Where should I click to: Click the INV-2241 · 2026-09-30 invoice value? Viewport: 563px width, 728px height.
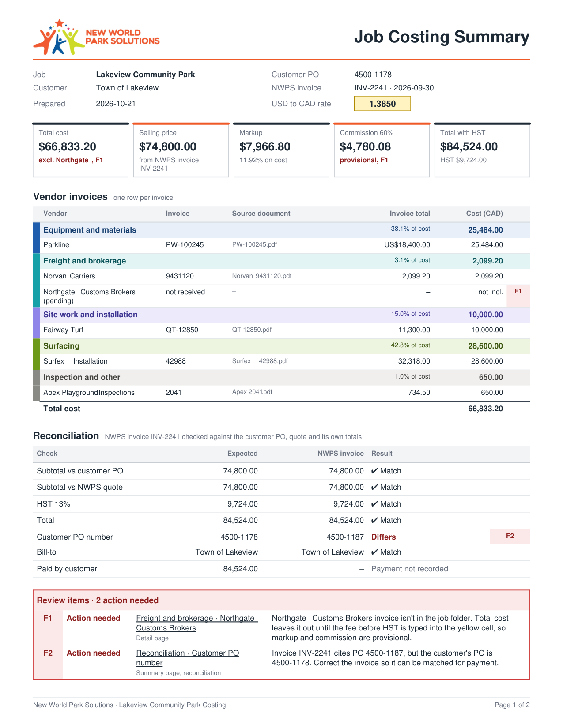click(394, 88)
